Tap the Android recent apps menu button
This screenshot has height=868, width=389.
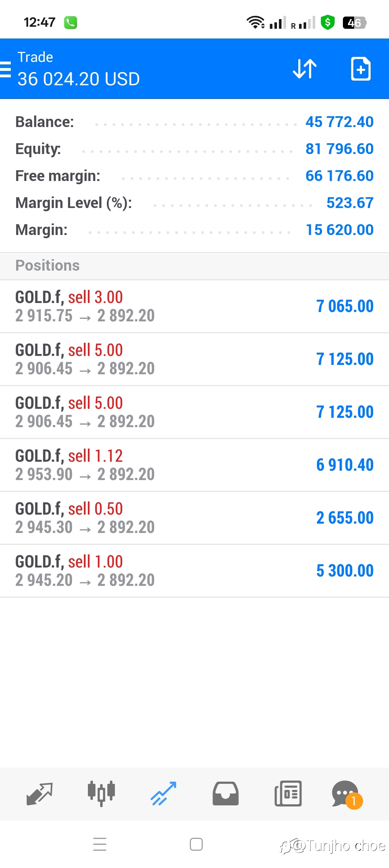pyautogui.click(x=100, y=844)
